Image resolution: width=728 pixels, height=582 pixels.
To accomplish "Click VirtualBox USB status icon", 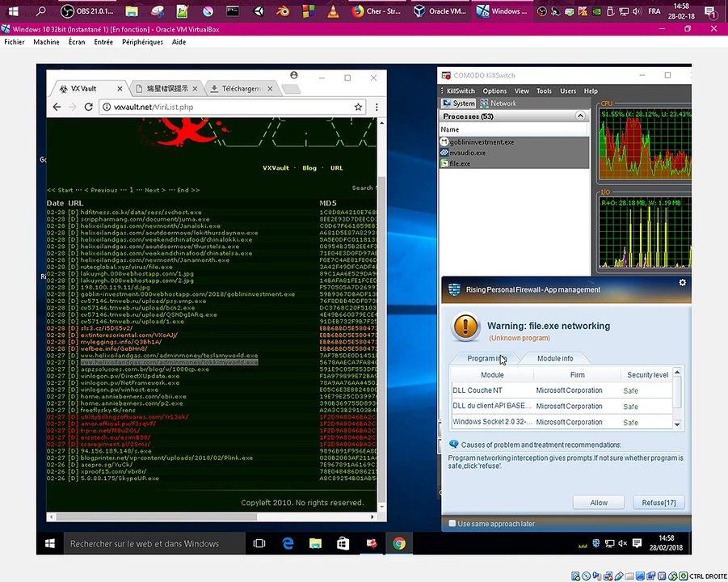I will pyautogui.click(x=618, y=576).
